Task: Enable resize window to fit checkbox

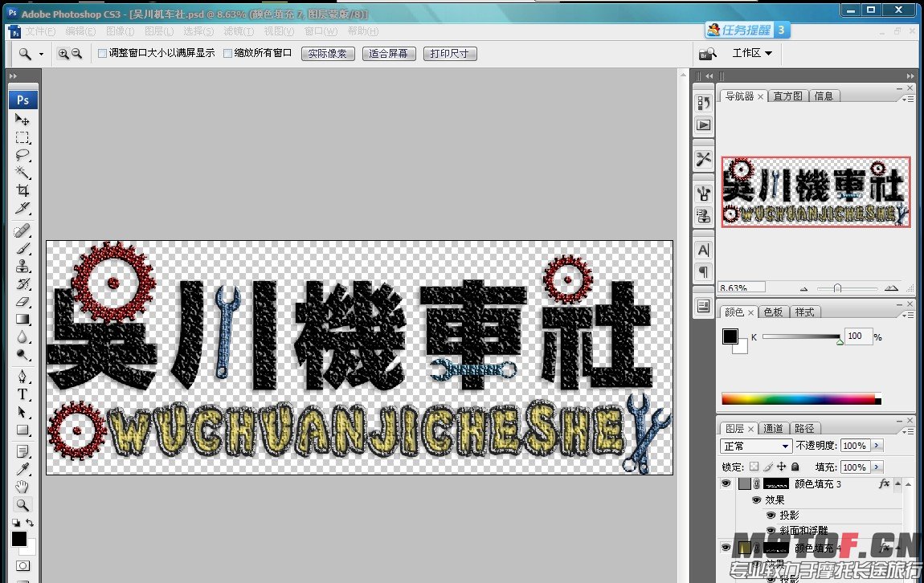Action: click(x=103, y=54)
